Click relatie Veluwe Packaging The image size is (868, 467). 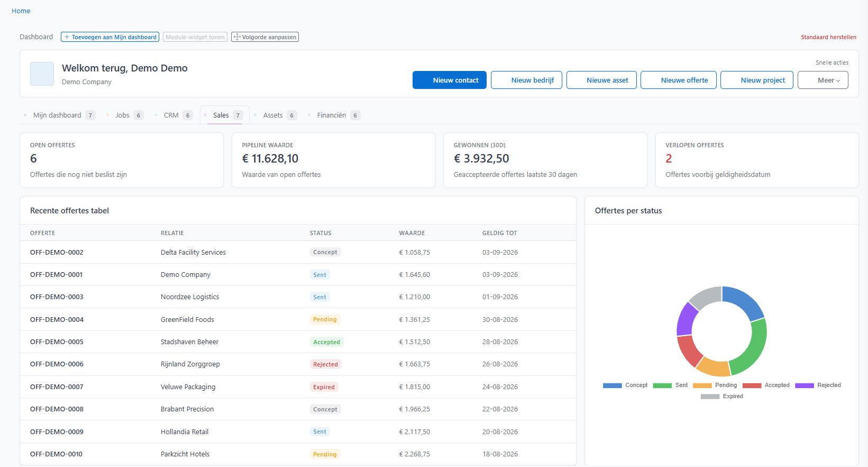pyautogui.click(x=188, y=387)
